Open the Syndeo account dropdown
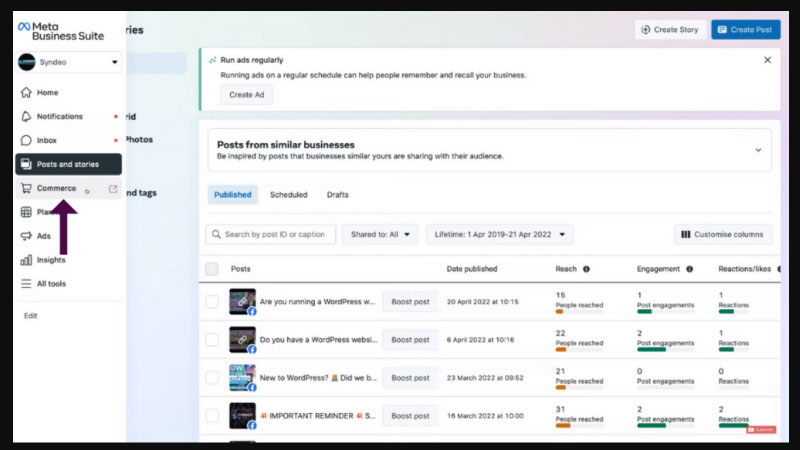The height and width of the screenshot is (450, 800). [69, 62]
